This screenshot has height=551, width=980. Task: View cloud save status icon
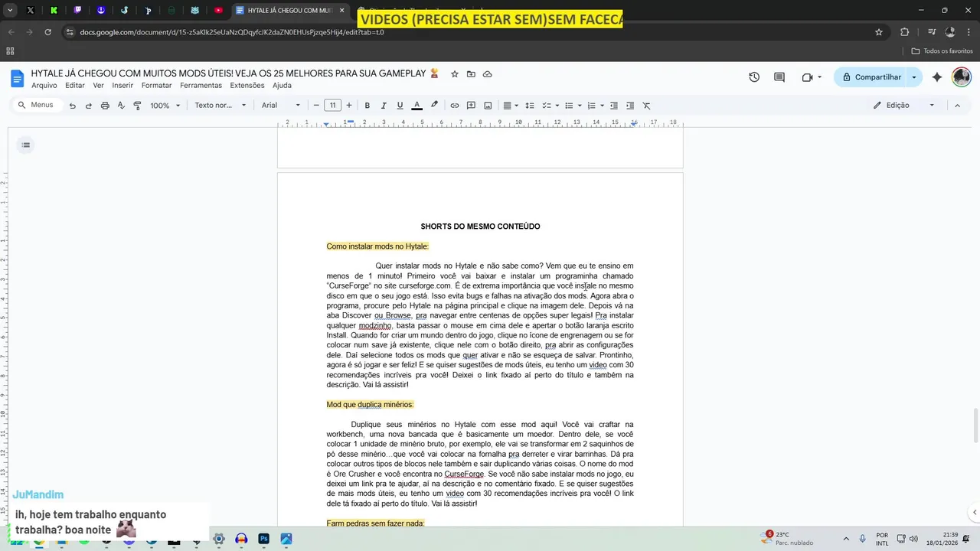488,74
